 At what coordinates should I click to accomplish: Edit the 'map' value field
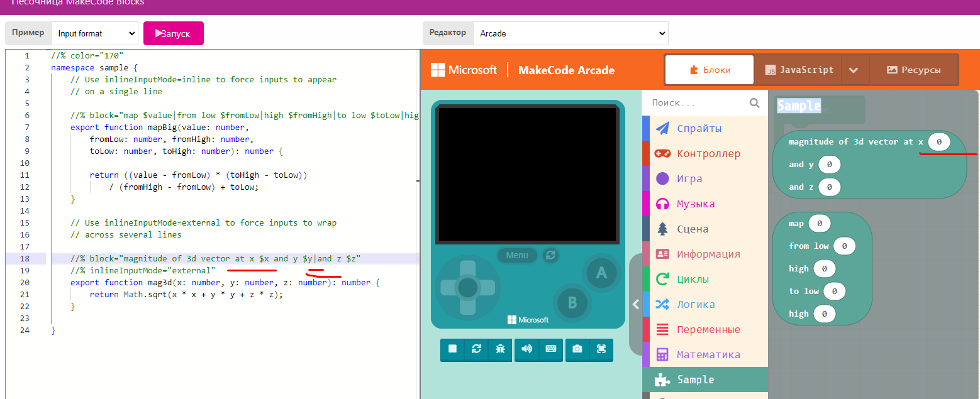(820, 223)
